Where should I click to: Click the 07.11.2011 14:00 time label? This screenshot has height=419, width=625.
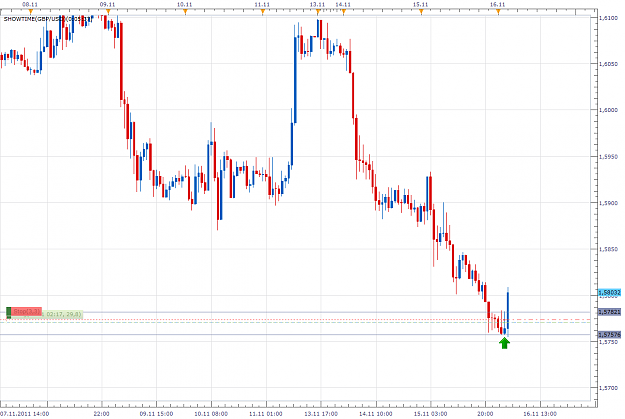click(x=25, y=414)
